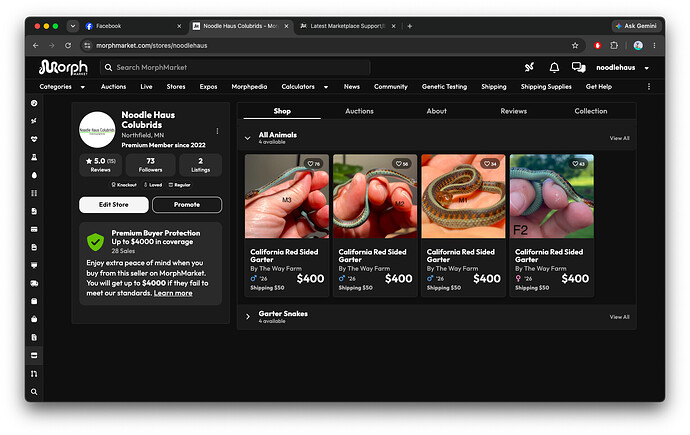Open the noodlehaus account dropdown

(622, 67)
